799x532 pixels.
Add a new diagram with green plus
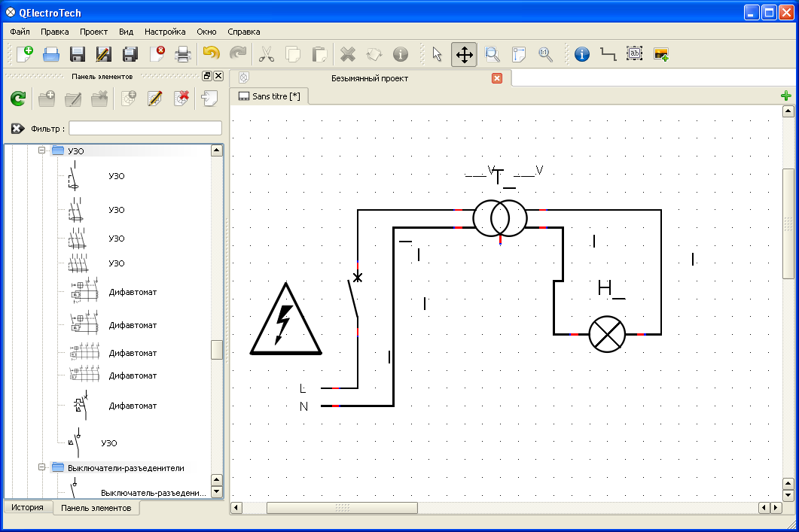click(786, 96)
